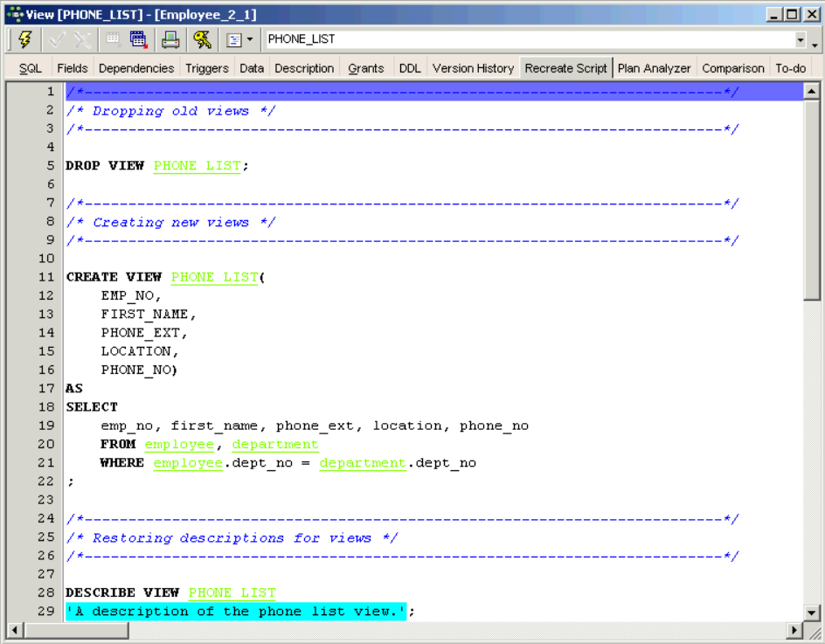825x644 pixels.
Task: Click the yellow keys icon in toolbar
Action: coord(202,39)
